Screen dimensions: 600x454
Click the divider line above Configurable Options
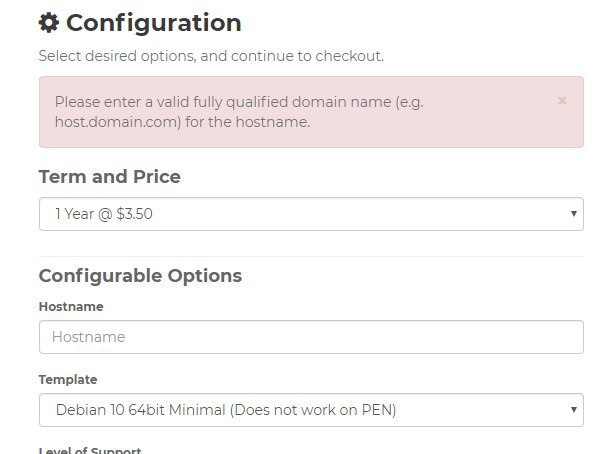click(x=311, y=256)
